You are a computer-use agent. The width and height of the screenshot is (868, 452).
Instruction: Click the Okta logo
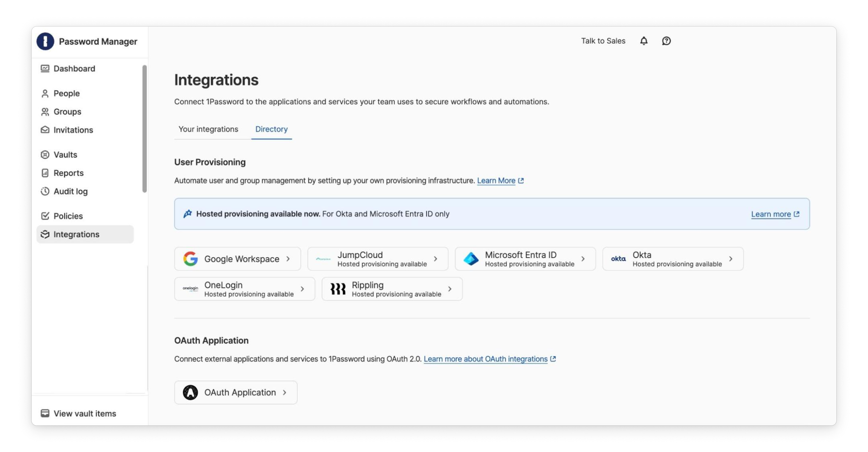[618, 259]
